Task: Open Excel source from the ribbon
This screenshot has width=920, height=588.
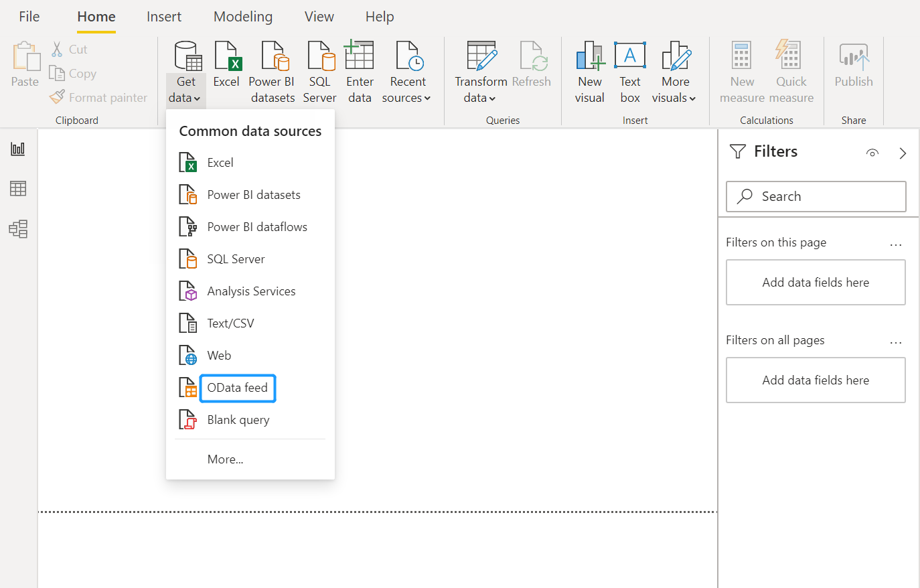Action: click(x=226, y=64)
